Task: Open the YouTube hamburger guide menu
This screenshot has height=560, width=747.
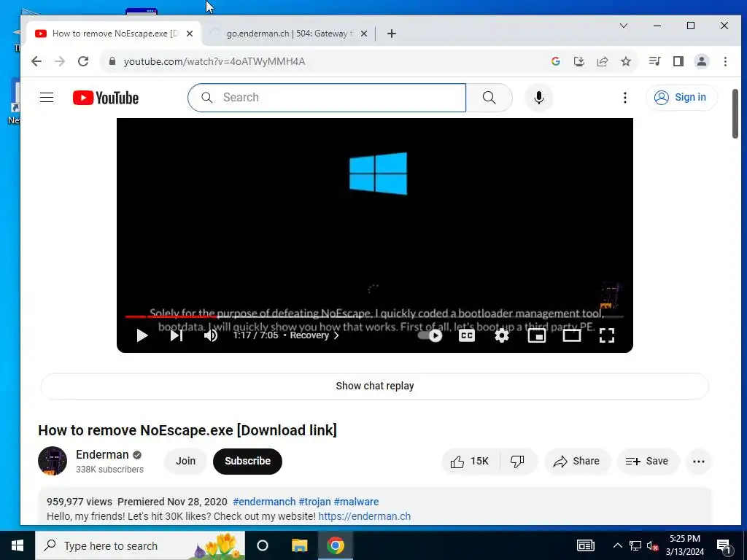Action: [x=47, y=98]
